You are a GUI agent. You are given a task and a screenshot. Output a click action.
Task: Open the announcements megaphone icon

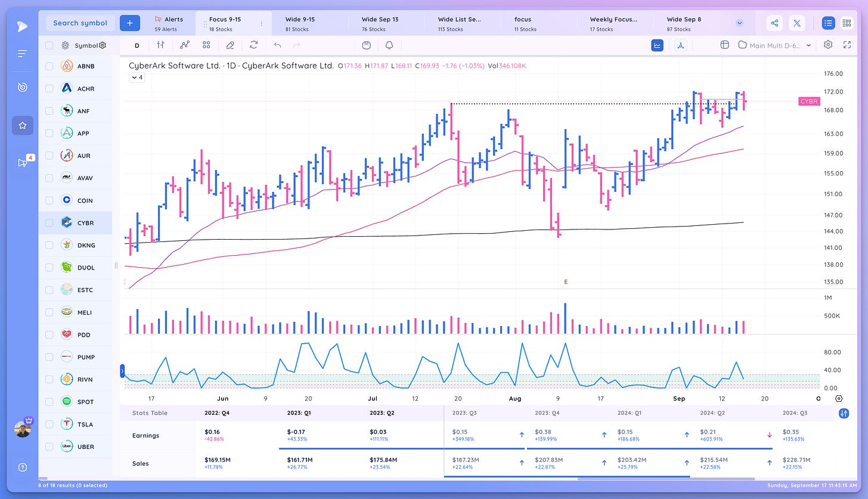click(x=23, y=162)
